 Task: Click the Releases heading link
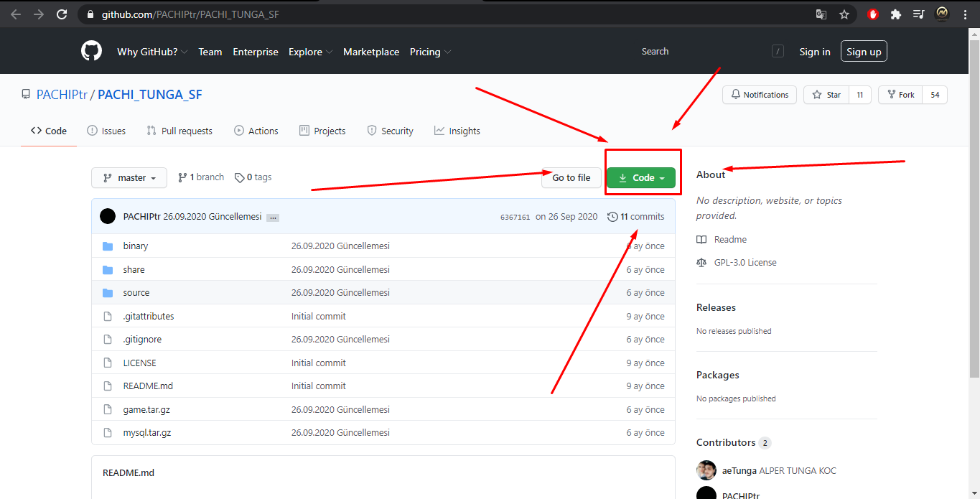tap(716, 307)
